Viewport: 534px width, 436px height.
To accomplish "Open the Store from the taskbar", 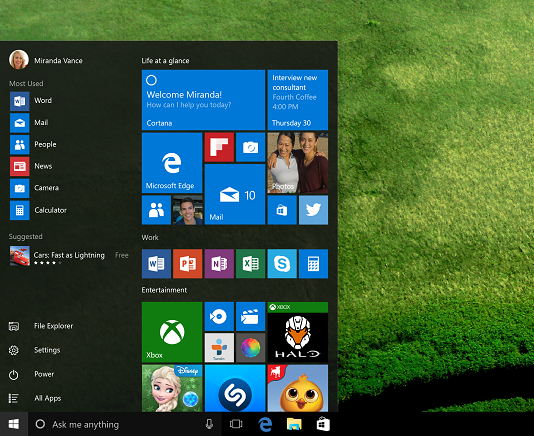I will (323, 424).
